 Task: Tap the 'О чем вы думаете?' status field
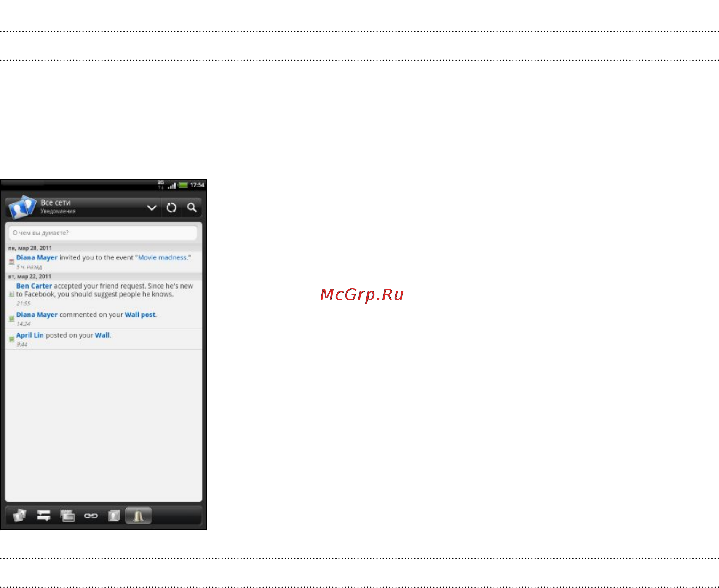[x=103, y=233]
